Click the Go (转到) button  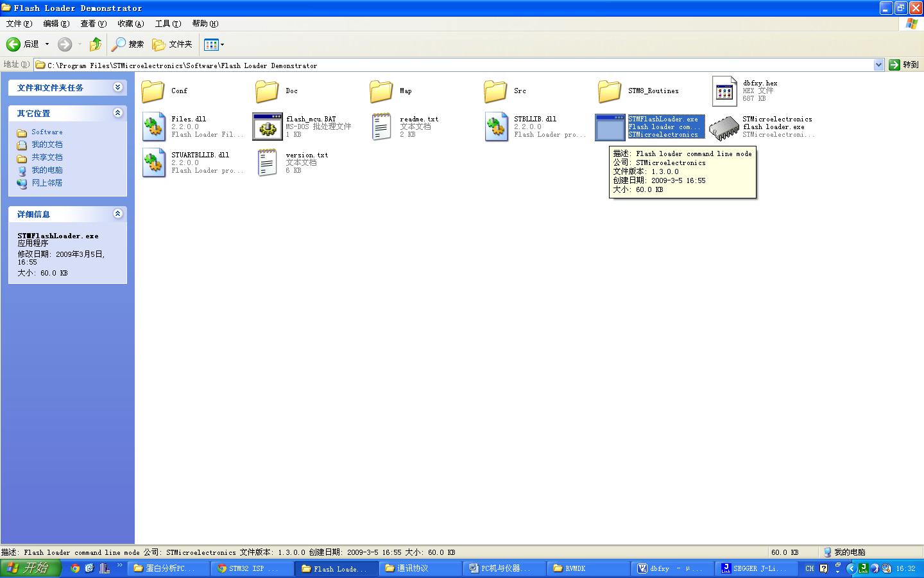click(x=904, y=65)
